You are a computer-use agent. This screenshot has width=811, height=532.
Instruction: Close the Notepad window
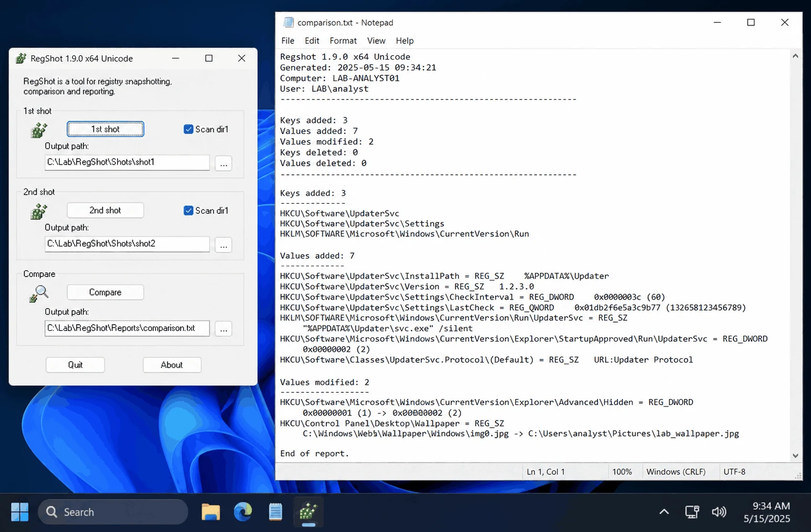(784, 23)
